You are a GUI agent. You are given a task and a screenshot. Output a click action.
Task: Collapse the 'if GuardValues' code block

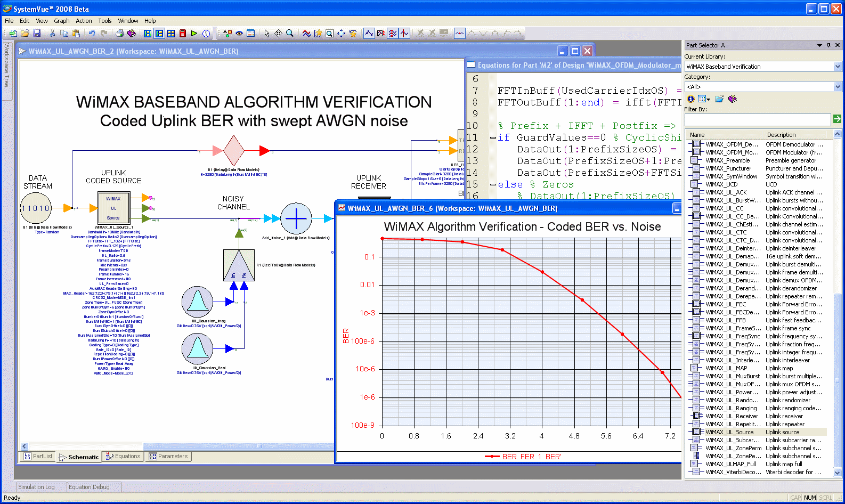493,138
